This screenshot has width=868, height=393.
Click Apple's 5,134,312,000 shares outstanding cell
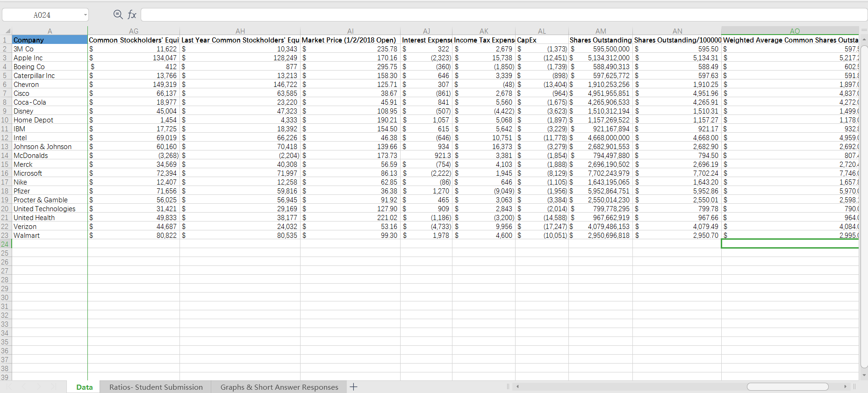[x=601, y=58]
